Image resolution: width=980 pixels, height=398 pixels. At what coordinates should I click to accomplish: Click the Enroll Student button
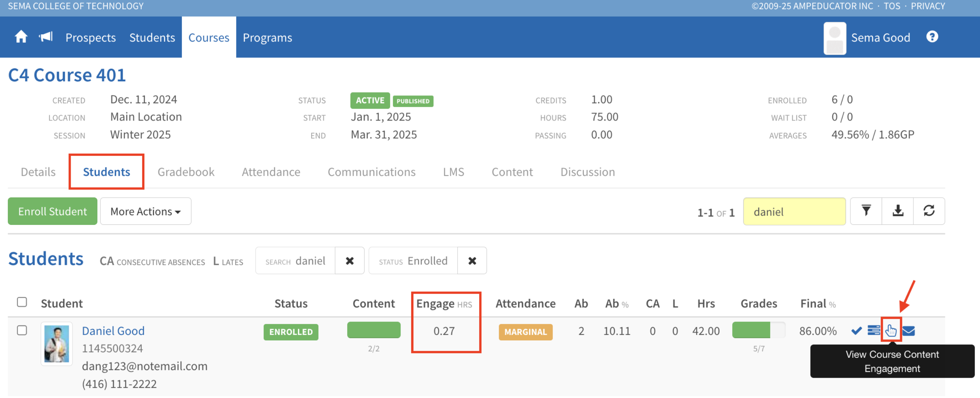[53, 212]
